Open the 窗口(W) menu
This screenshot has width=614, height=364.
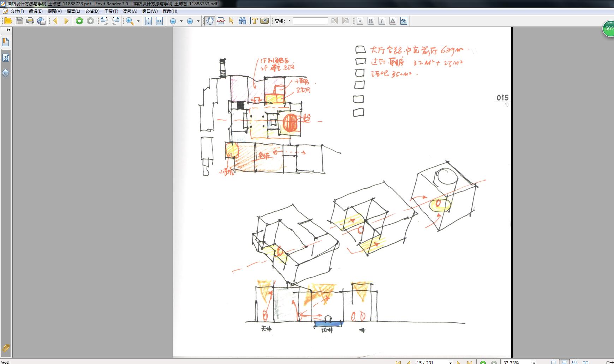point(150,11)
